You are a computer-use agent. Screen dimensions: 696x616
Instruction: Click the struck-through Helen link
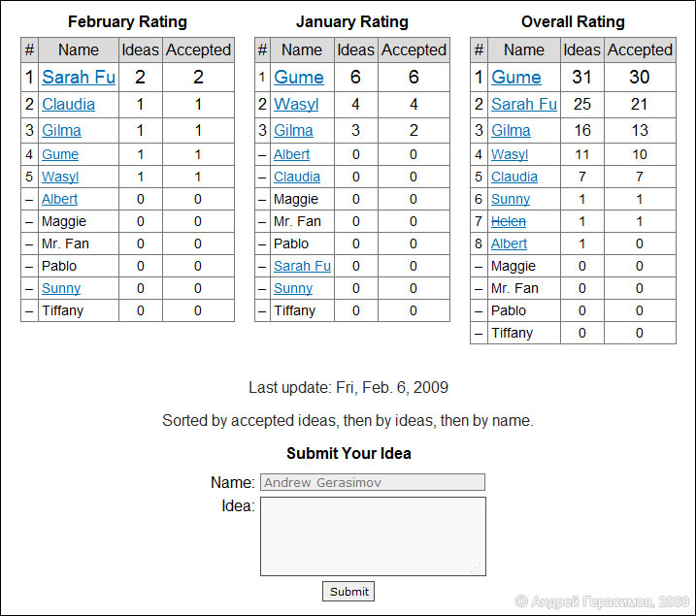(x=509, y=221)
